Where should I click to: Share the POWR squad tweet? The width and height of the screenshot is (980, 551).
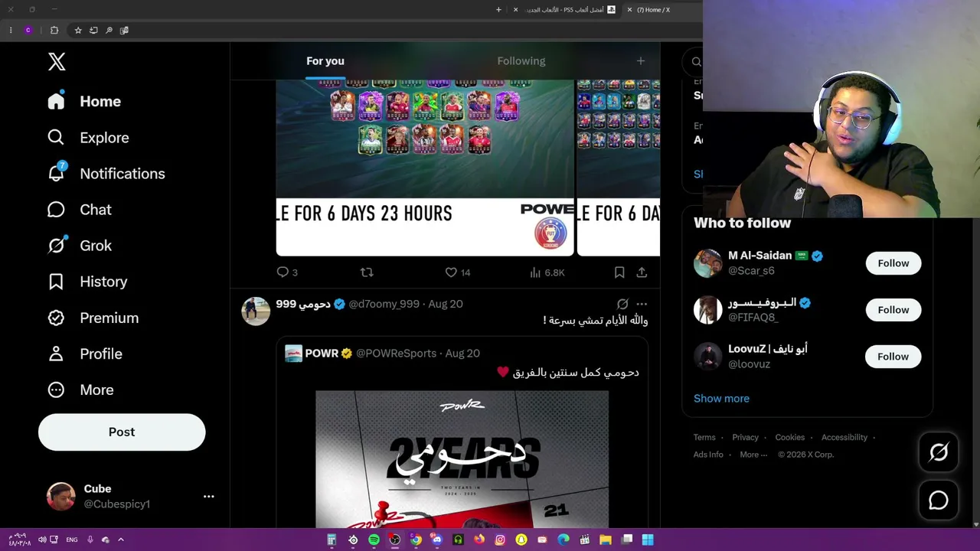pos(642,272)
